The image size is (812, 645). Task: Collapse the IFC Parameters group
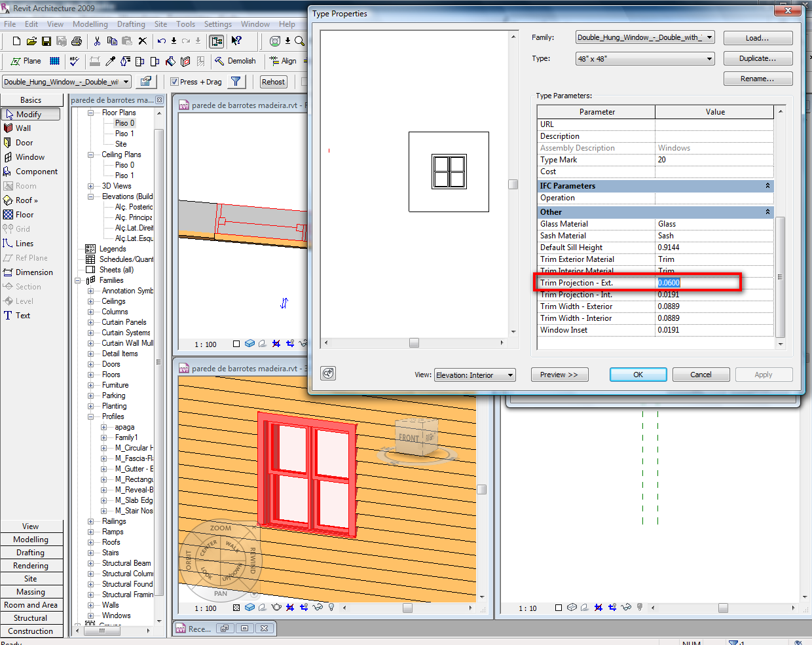click(x=767, y=186)
